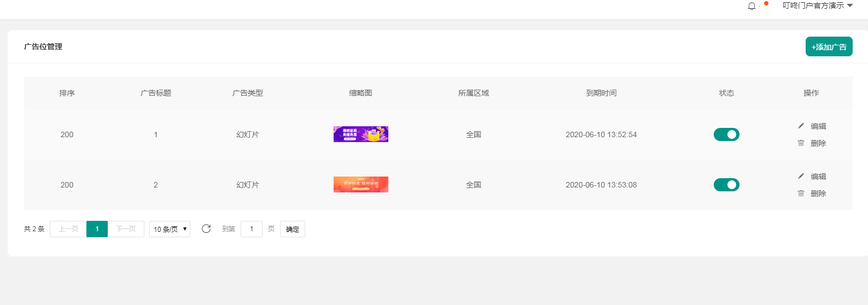Open the 10 条/页 page size dropdown

coord(170,229)
